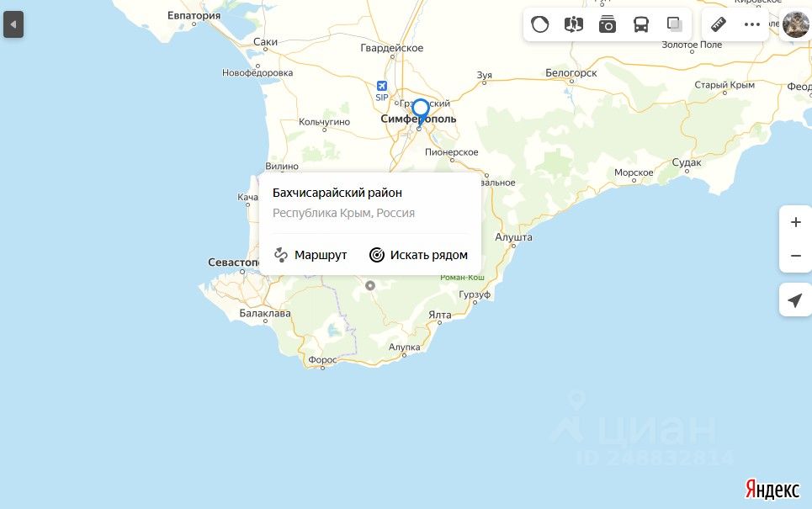Image resolution: width=812 pixels, height=509 pixels.
Task: Select the blue location pin on Симферополь
Action: click(421, 112)
